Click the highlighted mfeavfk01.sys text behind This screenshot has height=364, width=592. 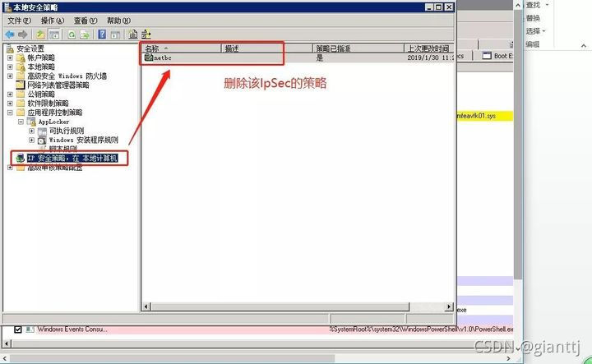pos(476,116)
